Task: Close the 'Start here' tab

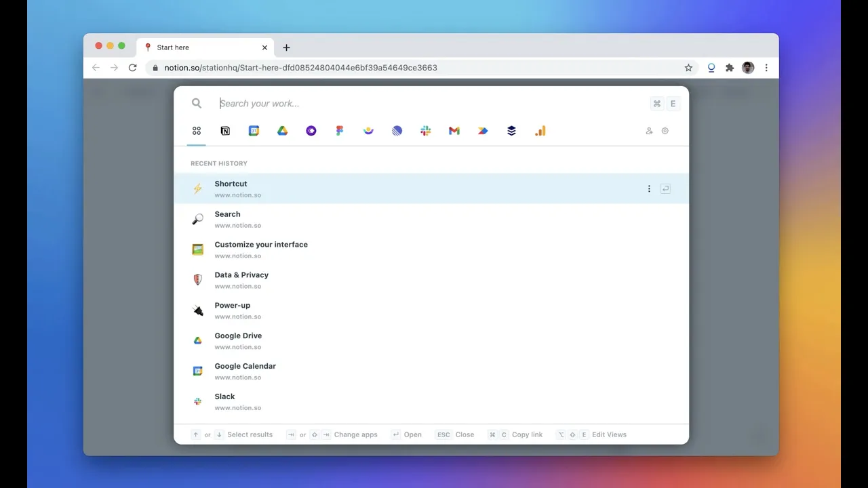Action: click(264, 47)
